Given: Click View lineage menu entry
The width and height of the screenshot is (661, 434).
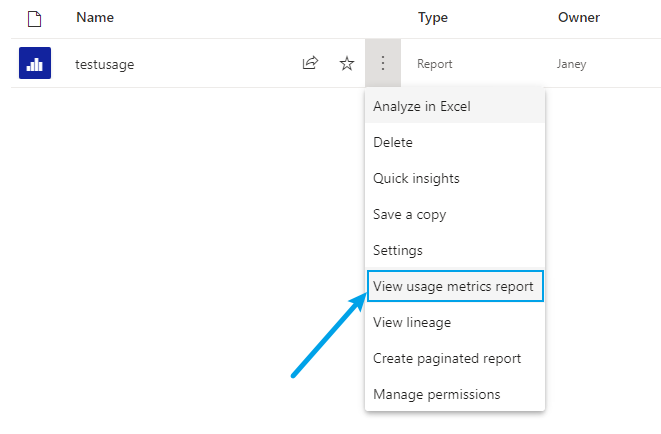Looking at the screenshot, I should (x=455, y=322).
